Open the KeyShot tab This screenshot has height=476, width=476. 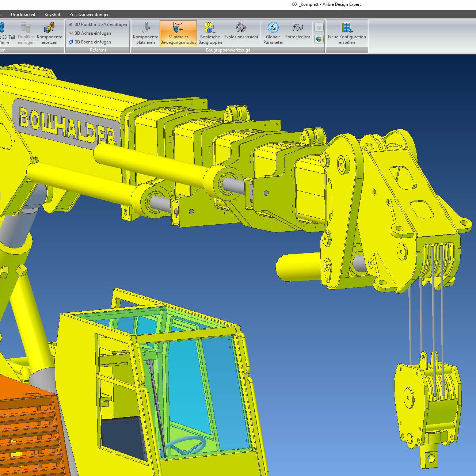[52, 15]
